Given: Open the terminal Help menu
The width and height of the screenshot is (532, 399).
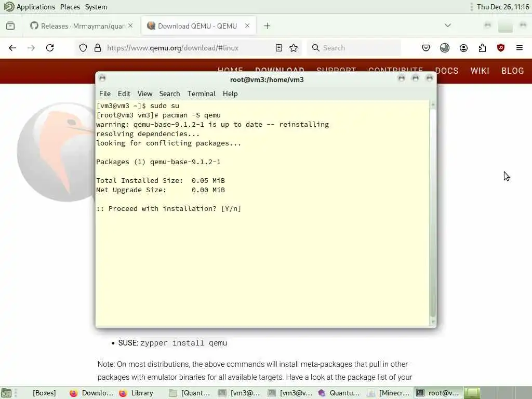Looking at the screenshot, I should point(230,94).
